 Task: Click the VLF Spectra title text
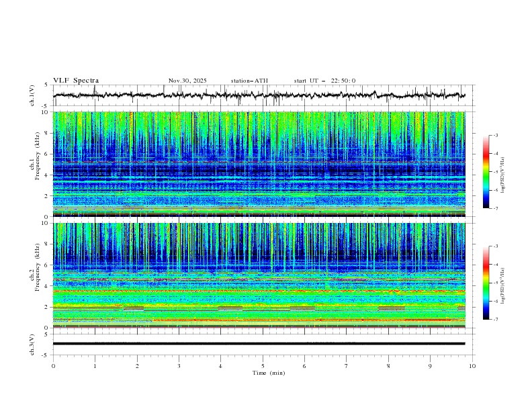point(76,81)
